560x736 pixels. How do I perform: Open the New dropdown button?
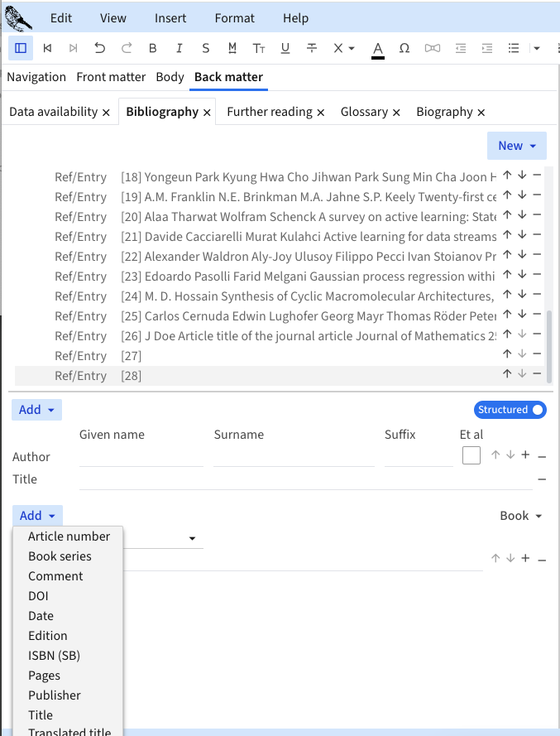(x=517, y=146)
